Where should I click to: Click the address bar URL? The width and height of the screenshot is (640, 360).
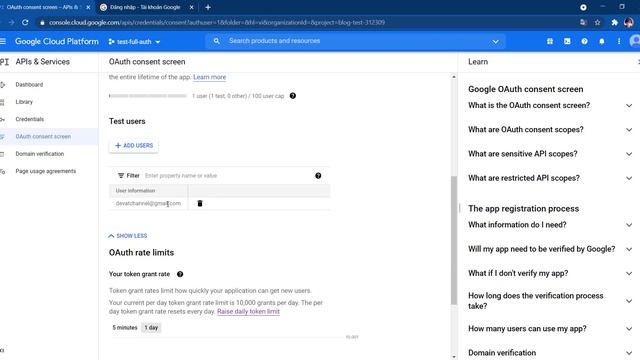[x=217, y=22]
